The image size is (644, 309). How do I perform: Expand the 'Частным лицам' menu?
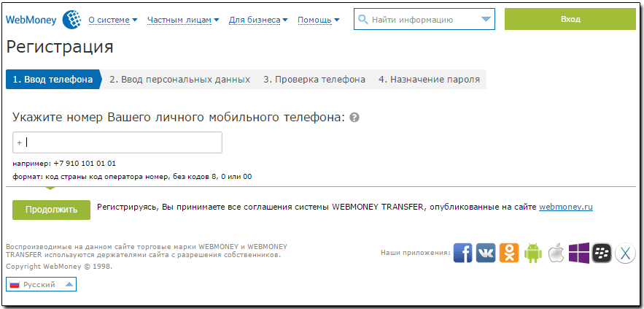click(183, 20)
